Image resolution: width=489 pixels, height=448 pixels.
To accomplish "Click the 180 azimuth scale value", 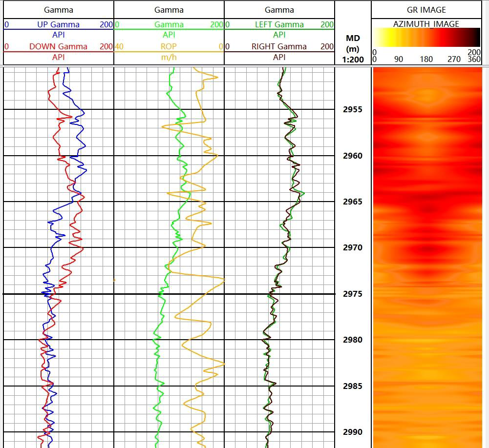I will point(426,59).
